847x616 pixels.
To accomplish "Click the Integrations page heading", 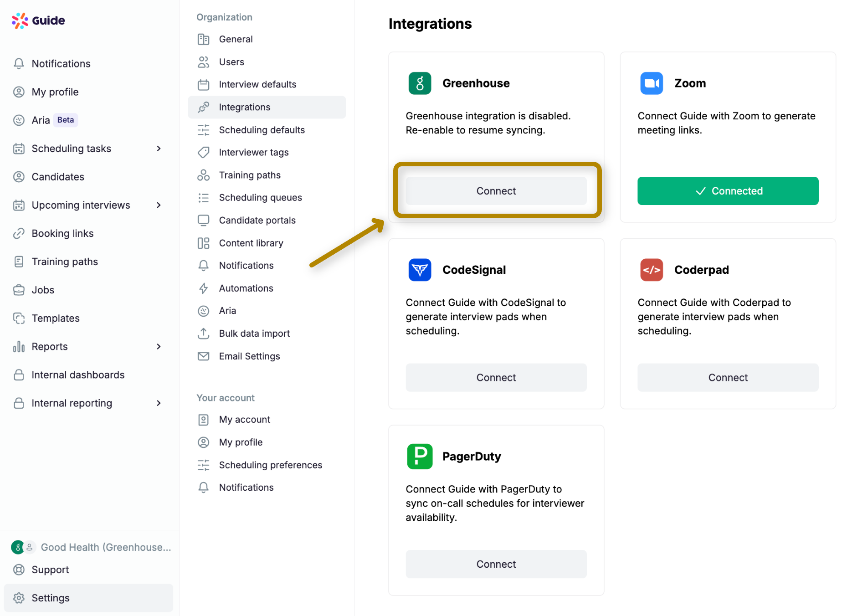I will pyautogui.click(x=430, y=24).
